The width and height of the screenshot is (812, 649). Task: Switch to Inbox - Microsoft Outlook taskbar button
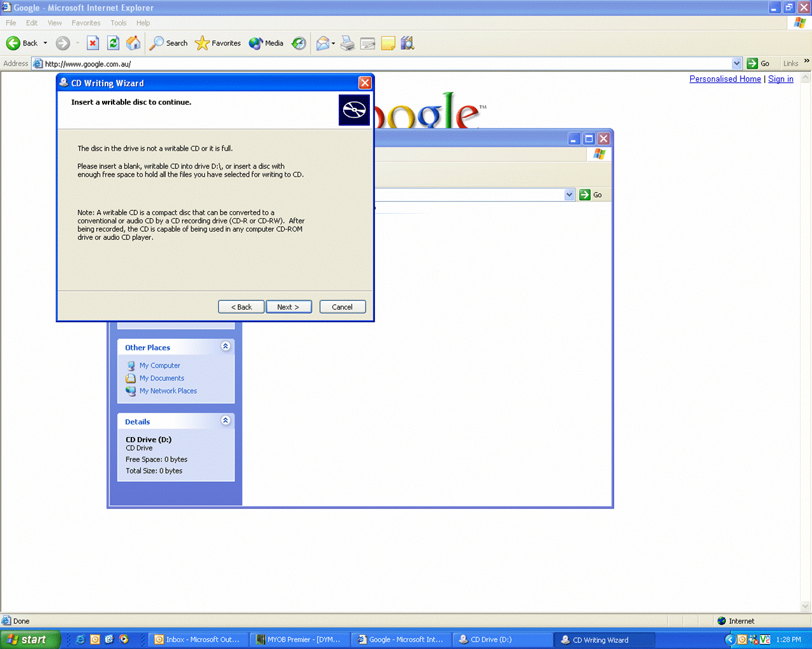[198, 639]
